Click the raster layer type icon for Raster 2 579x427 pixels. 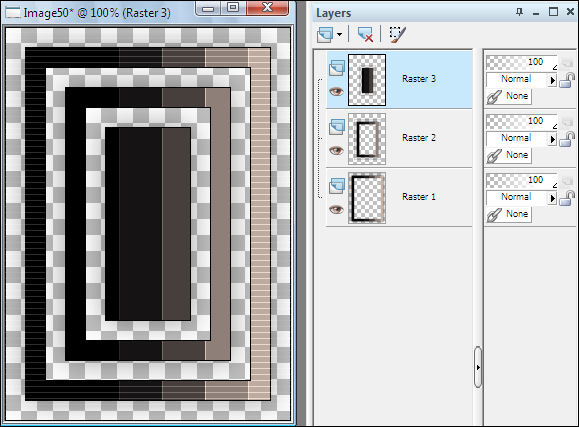337,126
